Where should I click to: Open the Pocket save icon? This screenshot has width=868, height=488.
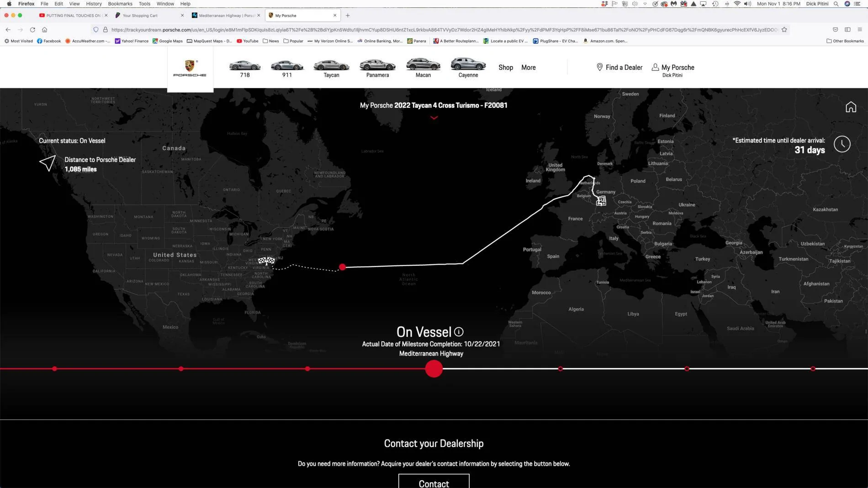835,30
